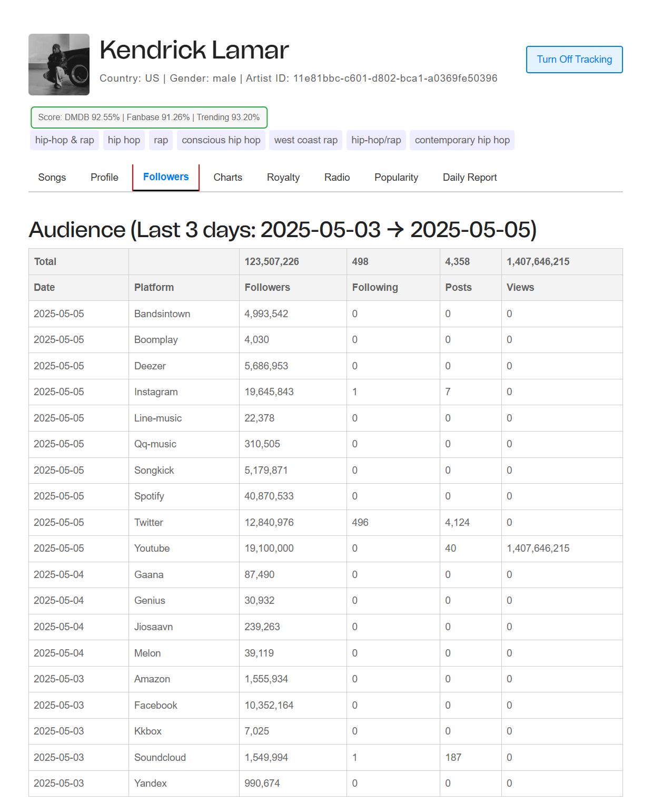Click Youtube views value 1,407,646,215
672x812 pixels.
pyautogui.click(x=538, y=549)
